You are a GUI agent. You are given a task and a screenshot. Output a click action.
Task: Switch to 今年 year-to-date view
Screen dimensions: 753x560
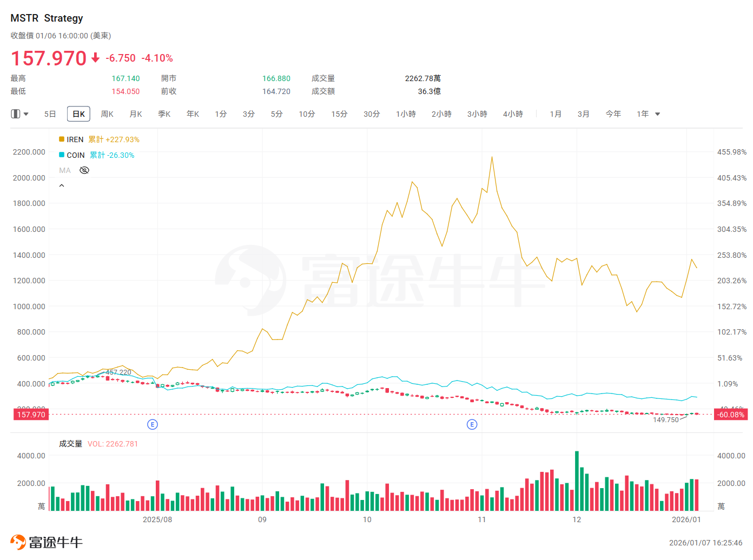coord(613,114)
